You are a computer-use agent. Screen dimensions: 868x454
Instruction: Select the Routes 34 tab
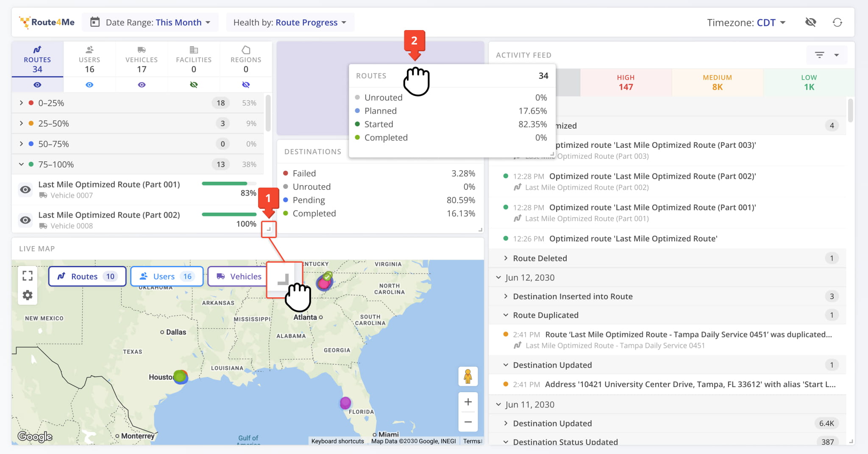pos(37,59)
